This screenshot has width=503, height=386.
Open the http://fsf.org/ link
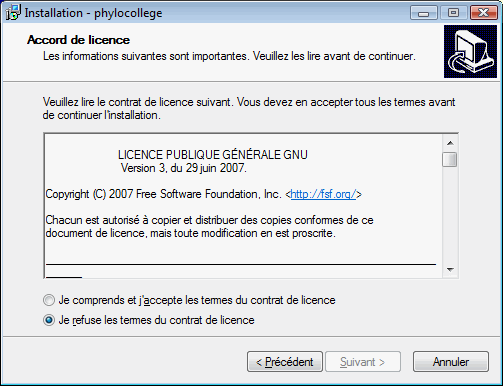323,194
